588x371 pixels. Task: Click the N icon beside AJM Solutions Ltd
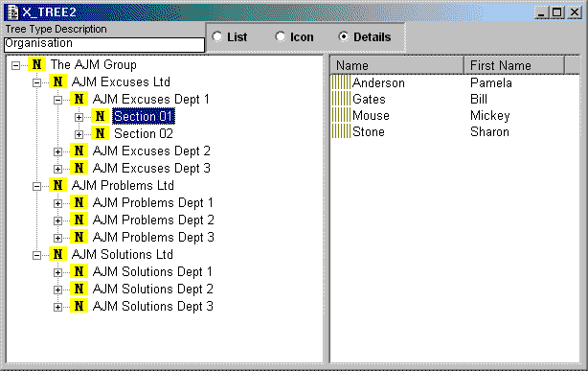[57, 254]
